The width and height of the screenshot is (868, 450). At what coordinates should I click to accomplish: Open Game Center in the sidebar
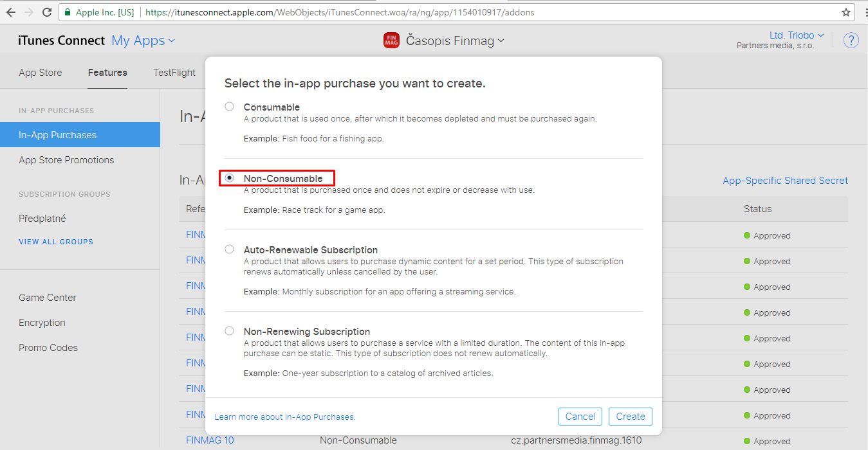click(48, 298)
